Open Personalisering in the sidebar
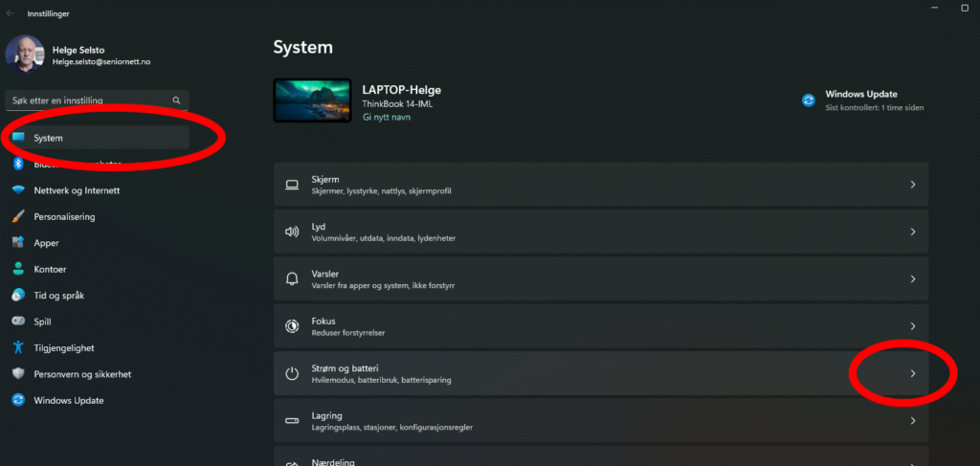980x466 pixels. (64, 217)
